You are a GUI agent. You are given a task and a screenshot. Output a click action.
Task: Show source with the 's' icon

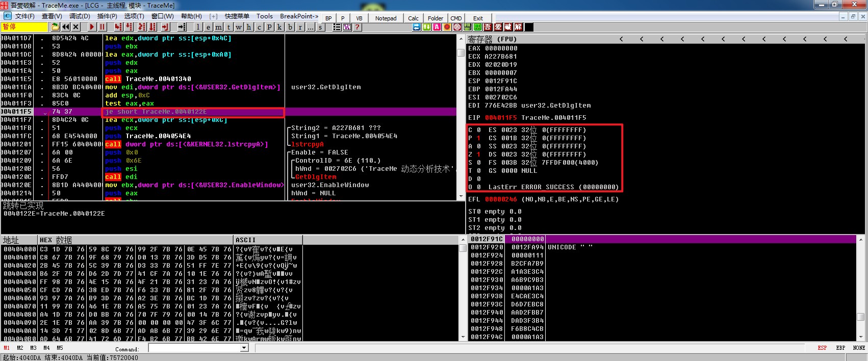coord(320,27)
